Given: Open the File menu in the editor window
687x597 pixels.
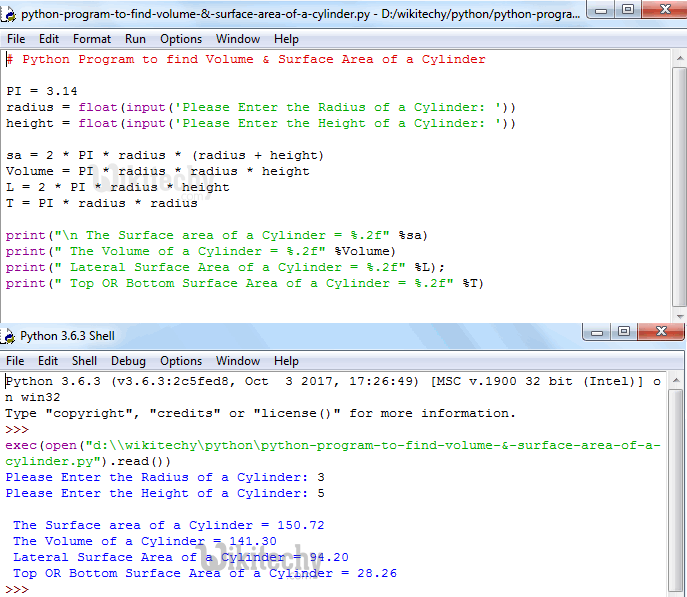Looking at the screenshot, I should coord(16,39).
